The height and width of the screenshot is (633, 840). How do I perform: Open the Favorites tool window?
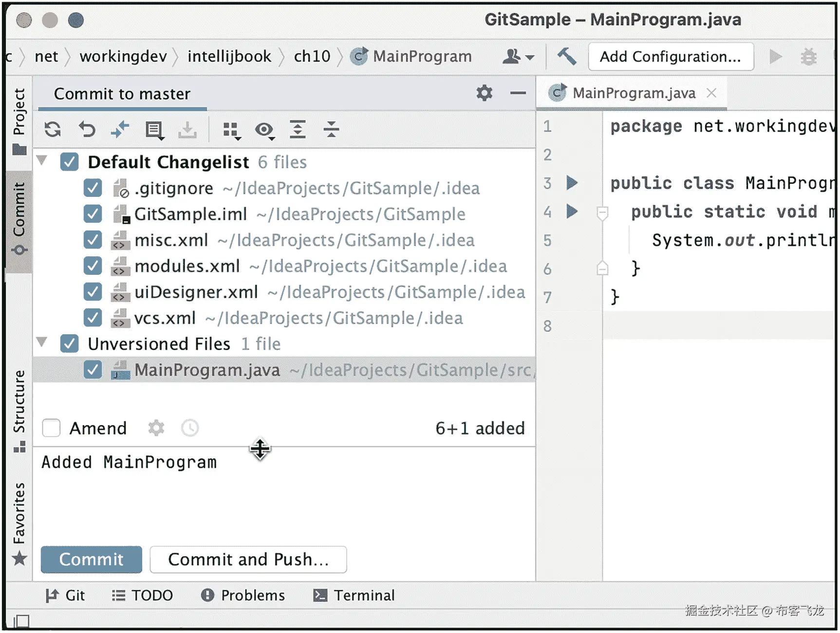pyautogui.click(x=19, y=524)
